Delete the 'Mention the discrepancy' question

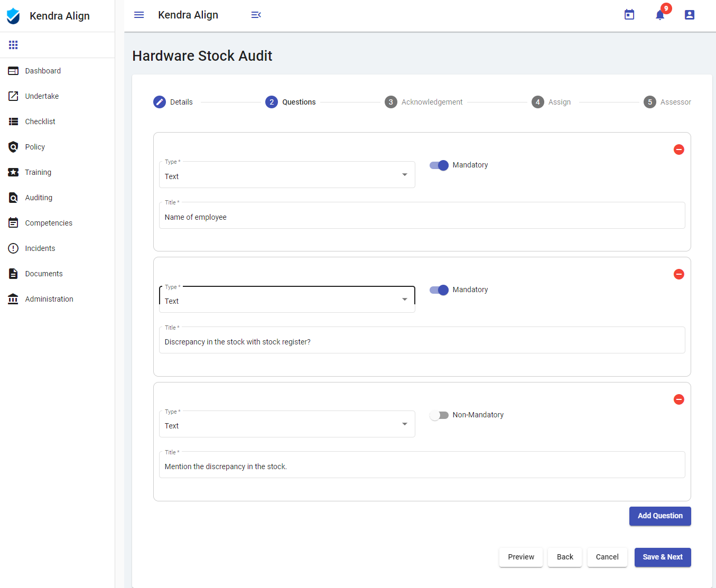678,399
